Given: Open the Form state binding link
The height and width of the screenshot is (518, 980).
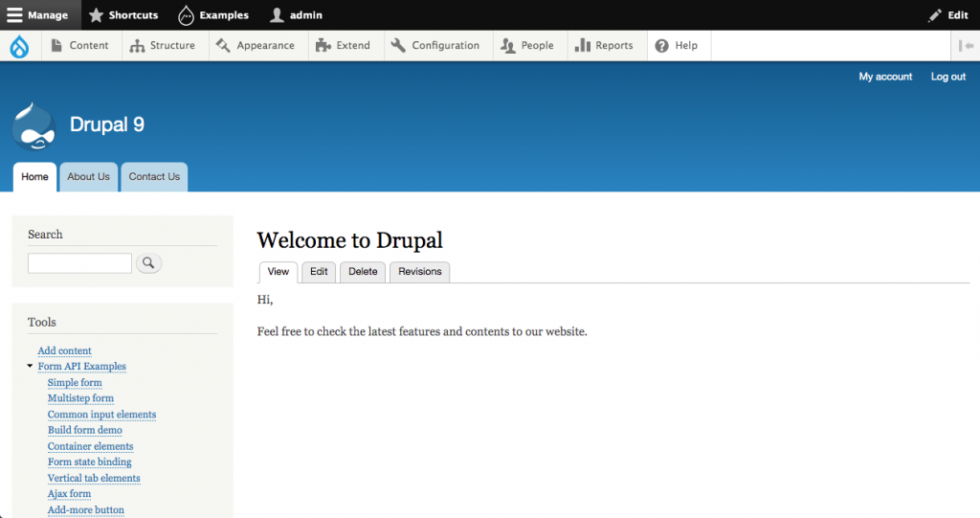Looking at the screenshot, I should click(89, 462).
